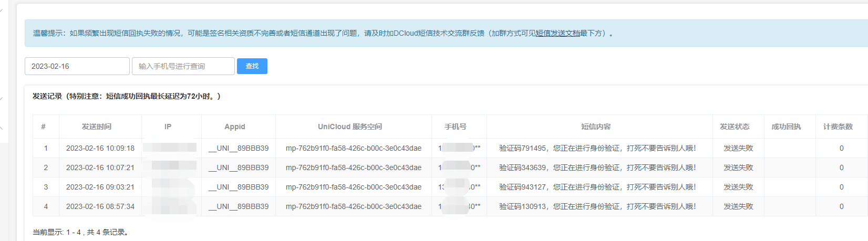Click the 成功回执 column header

click(786, 127)
